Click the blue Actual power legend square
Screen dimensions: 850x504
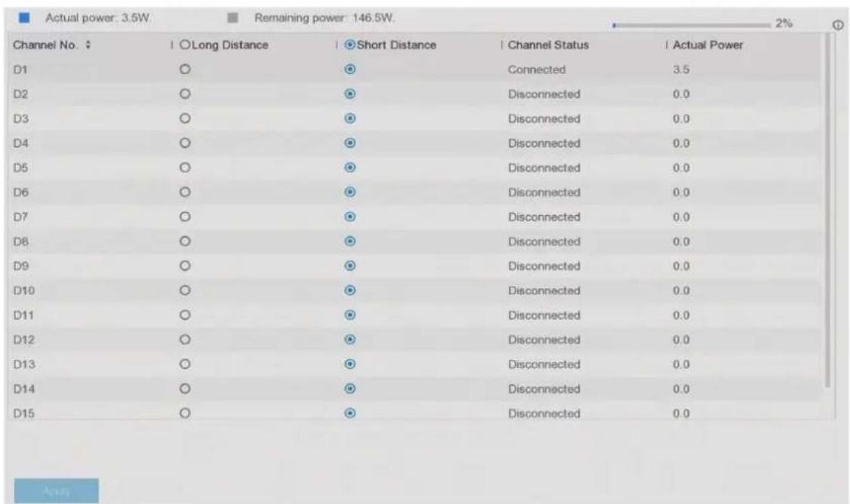[x=24, y=18]
